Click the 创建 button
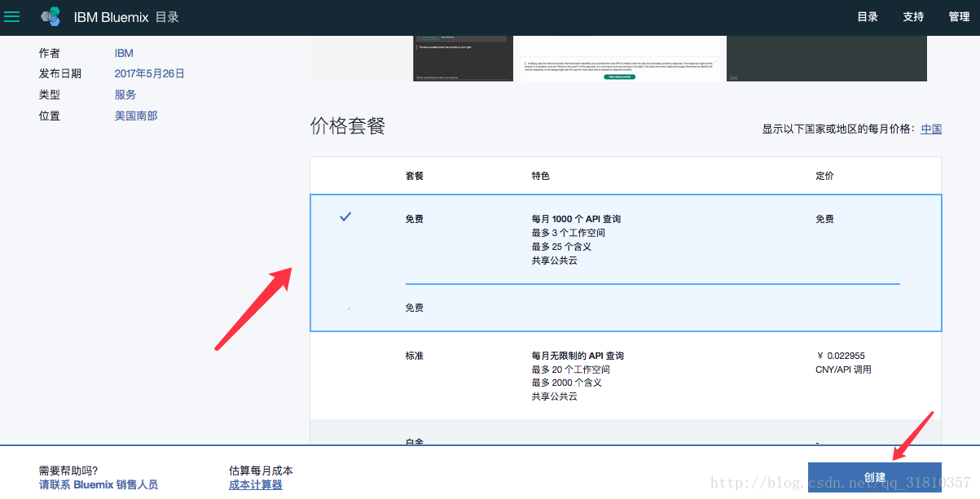This screenshot has width=980, height=499. pos(875,477)
